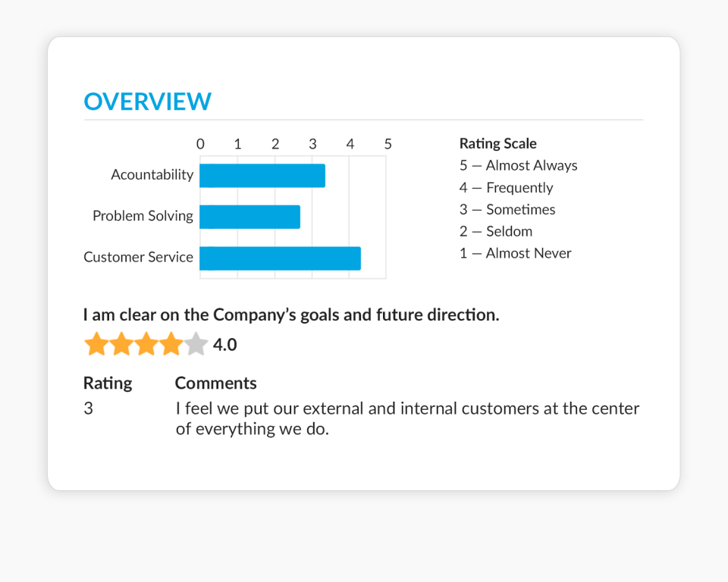Click the 4.0 star score value
Viewport: 728px width, 582px height.
[224, 345]
